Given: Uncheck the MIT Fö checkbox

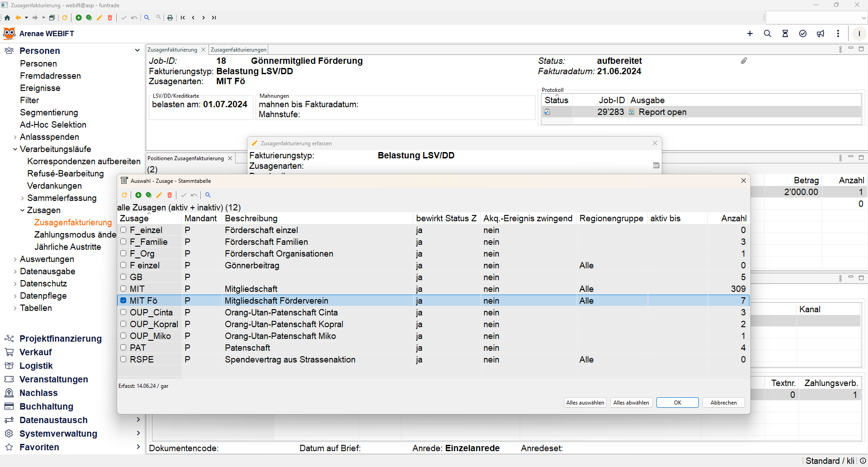Looking at the screenshot, I should [123, 300].
